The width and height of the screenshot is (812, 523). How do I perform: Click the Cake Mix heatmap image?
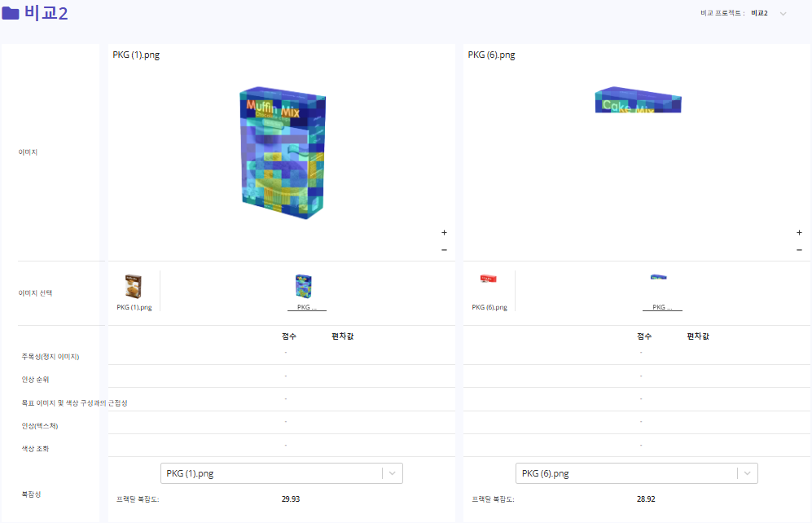coord(638,99)
